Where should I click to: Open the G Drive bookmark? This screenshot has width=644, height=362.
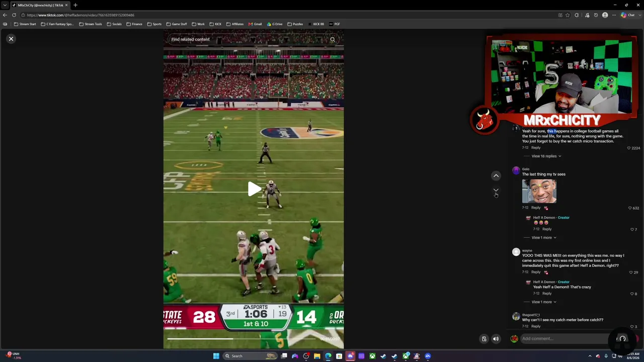pos(275,24)
